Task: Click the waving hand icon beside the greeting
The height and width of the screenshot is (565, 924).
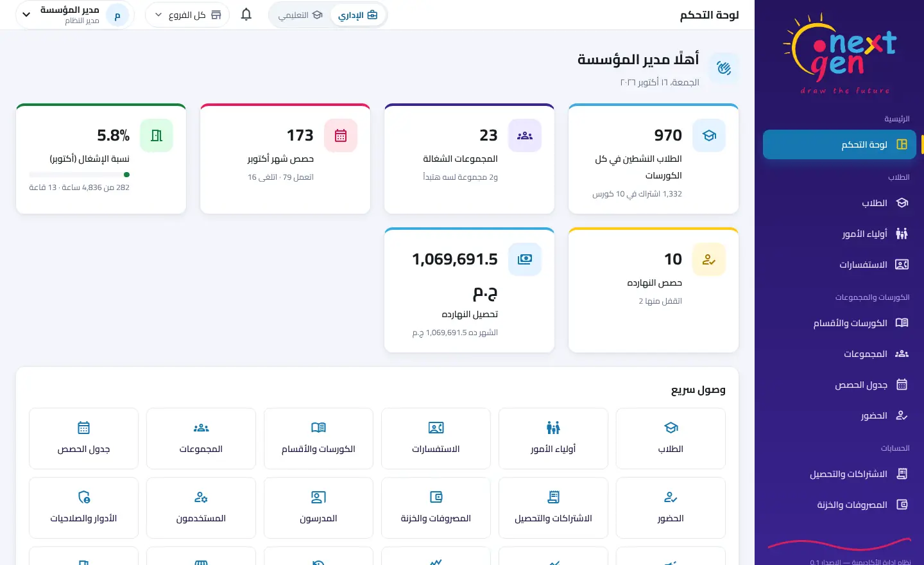Action: coord(724,68)
